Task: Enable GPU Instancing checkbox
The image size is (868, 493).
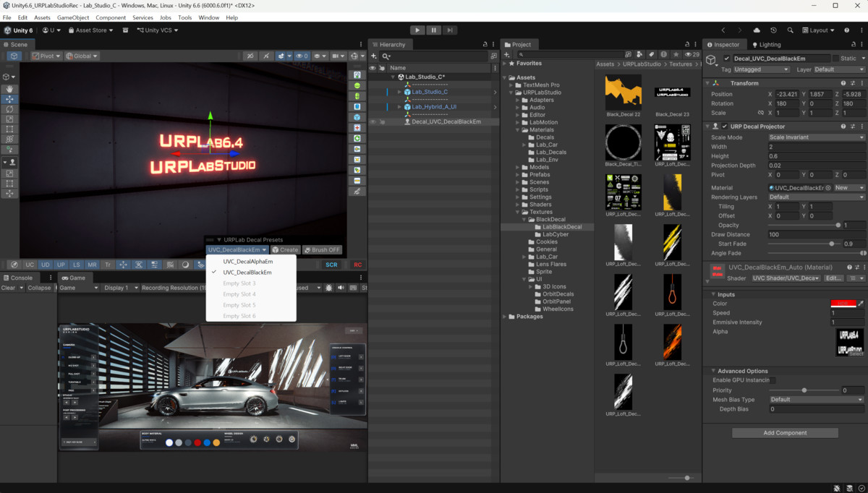Action: [772, 380]
